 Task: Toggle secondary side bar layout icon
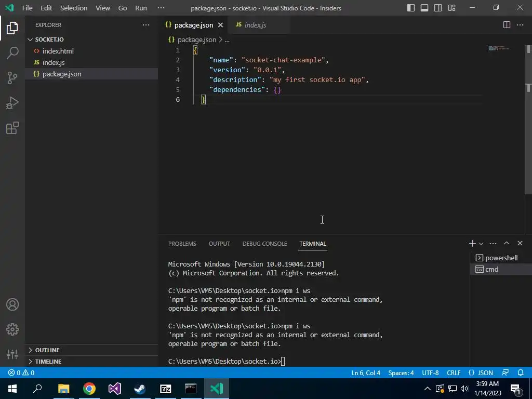pos(438,8)
